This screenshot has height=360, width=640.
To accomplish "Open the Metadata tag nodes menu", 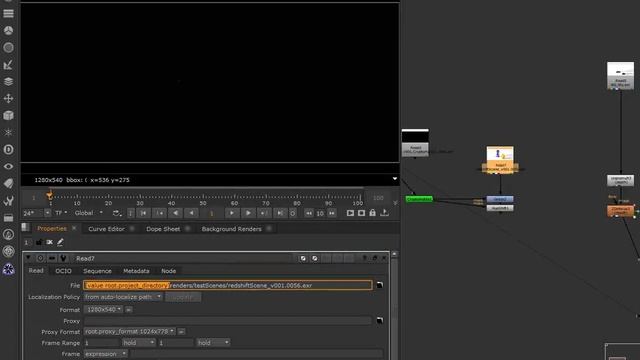I will tap(8, 183).
